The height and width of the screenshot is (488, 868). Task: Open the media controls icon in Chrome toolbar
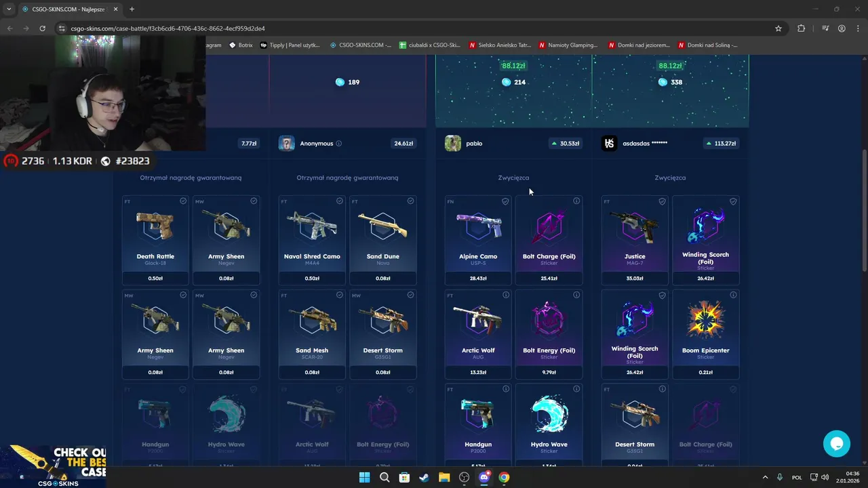tap(825, 28)
